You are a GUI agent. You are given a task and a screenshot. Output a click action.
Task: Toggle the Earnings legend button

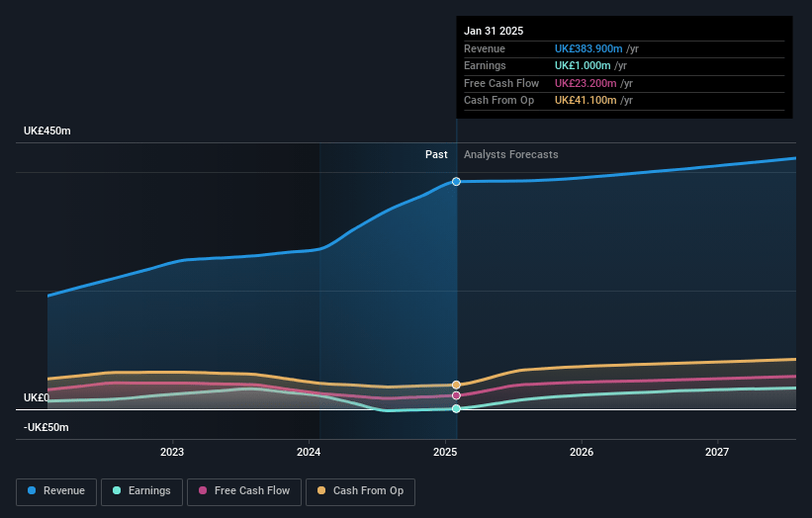(x=141, y=491)
